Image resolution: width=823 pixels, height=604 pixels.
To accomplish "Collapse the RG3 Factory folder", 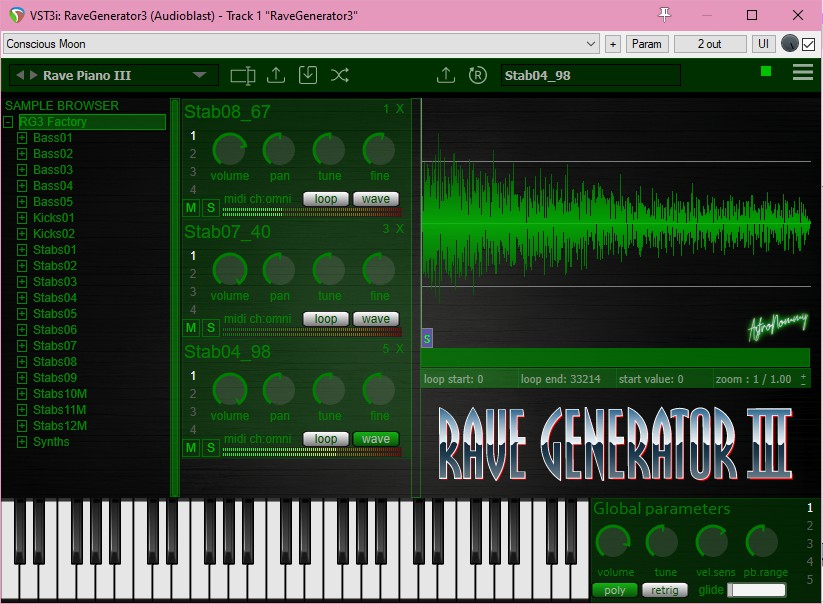I will point(8,122).
